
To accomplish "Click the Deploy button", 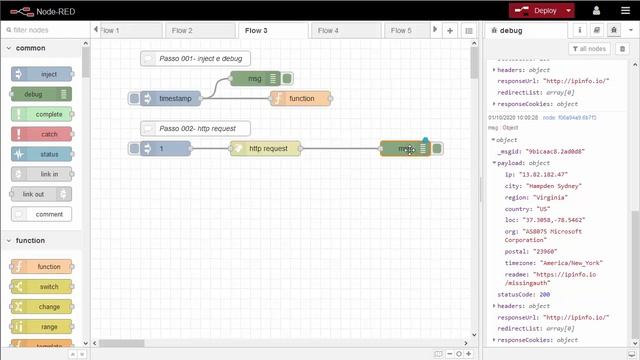I will (x=536, y=11).
